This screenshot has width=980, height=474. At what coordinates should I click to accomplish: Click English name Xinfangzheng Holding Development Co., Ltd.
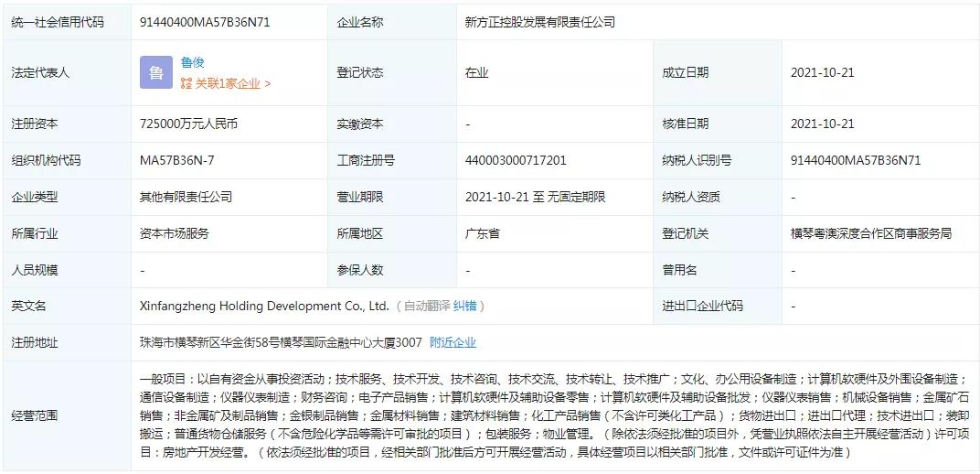264,307
